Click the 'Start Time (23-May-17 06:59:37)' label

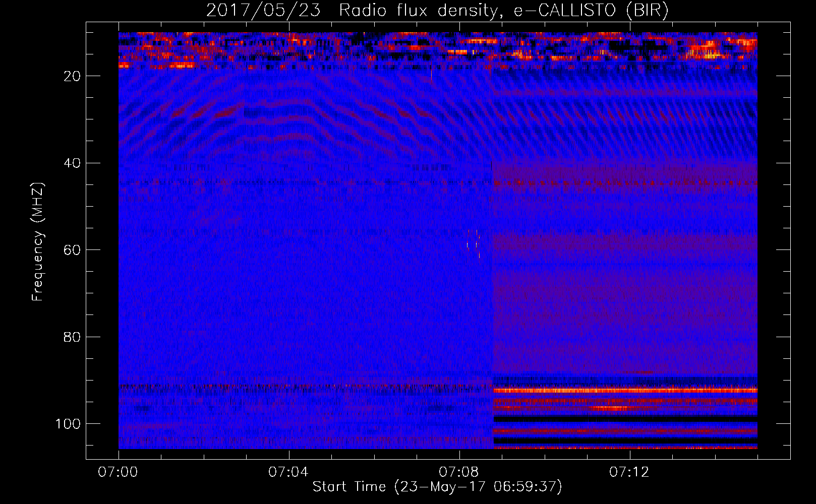pos(437,487)
